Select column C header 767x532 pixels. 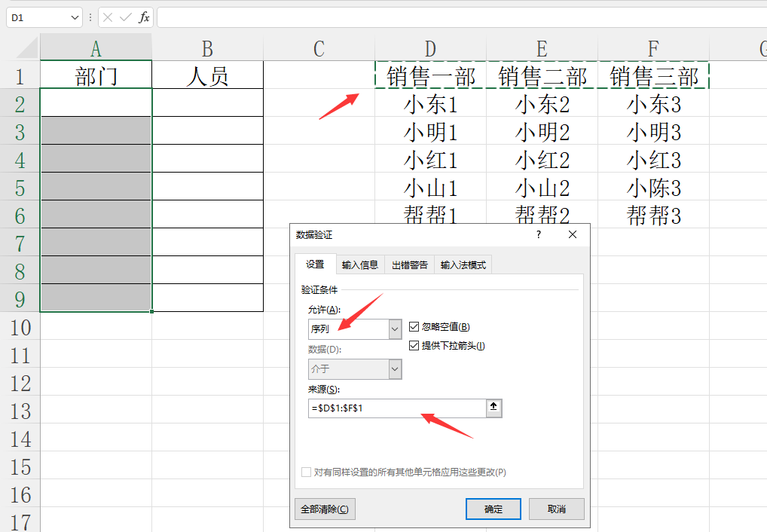click(319, 49)
